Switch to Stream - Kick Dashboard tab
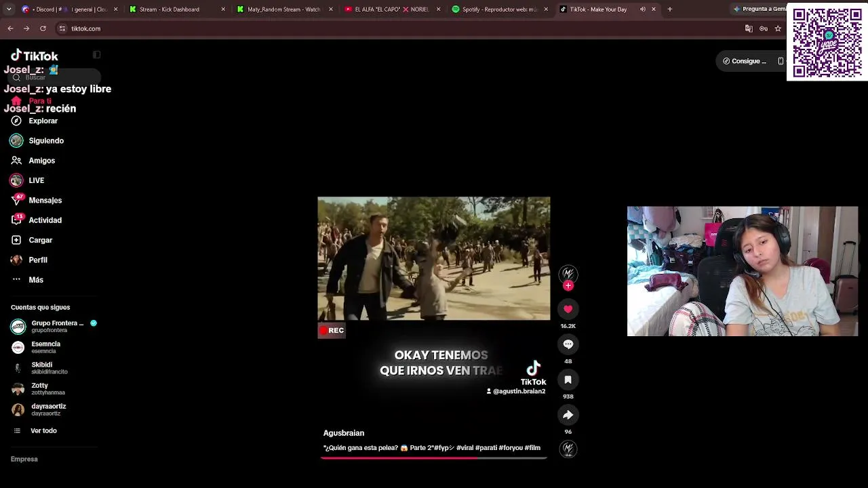The height and width of the screenshot is (488, 868). [177, 9]
